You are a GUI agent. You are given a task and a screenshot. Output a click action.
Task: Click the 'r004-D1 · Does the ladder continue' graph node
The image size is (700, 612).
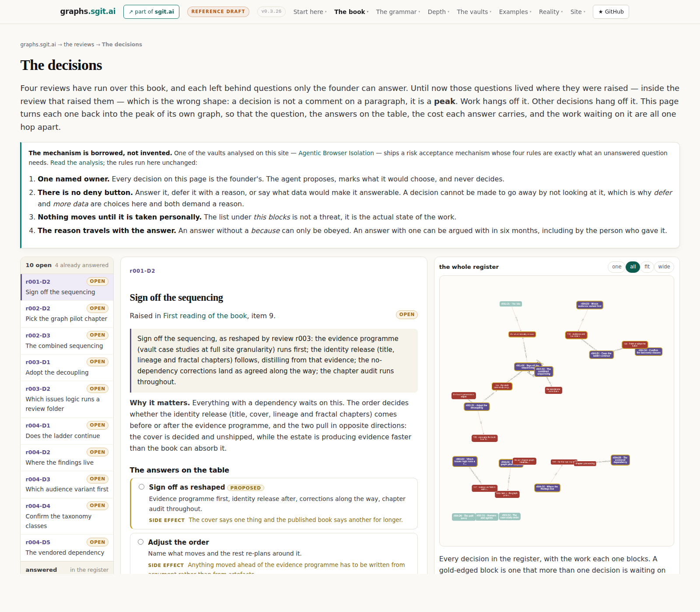coord(602,355)
